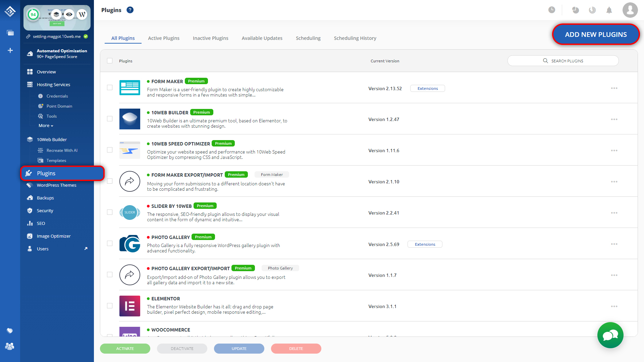The width and height of the screenshot is (644, 362).
Task: Open options menu for Photo Gallery Export/Import
Action: [614, 275]
